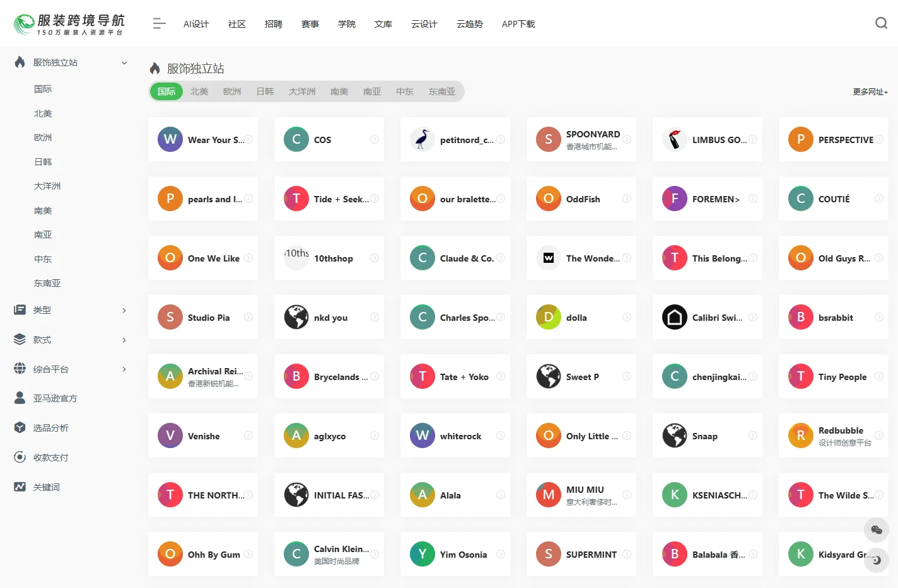Expand the 类型 sidebar chevron
This screenshot has height=588, width=898.
point(124,310)
